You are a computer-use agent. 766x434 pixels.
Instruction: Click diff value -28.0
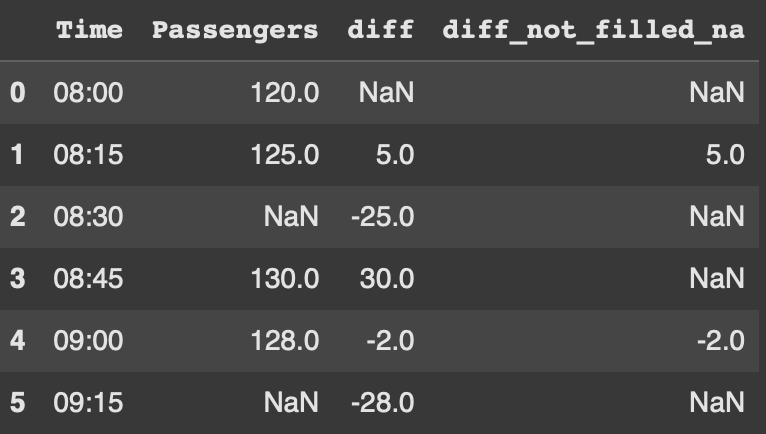click(383, 403)
